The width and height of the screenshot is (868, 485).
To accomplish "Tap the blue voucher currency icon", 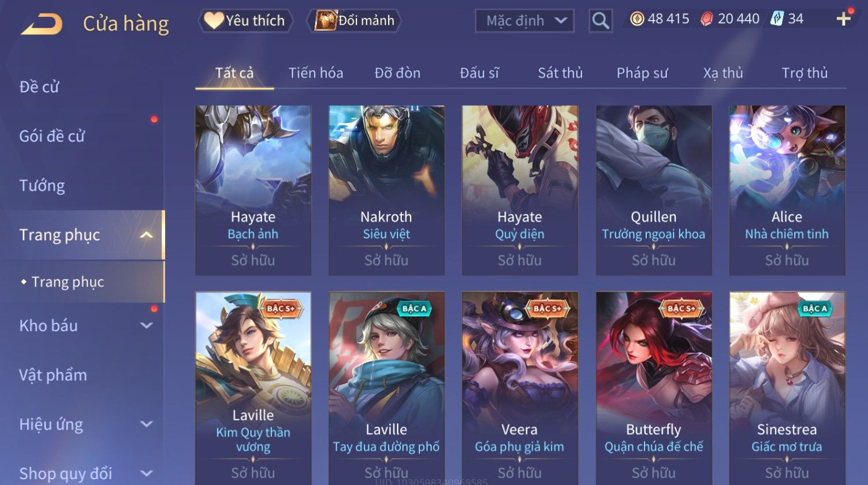I will (x=777, y=19).
